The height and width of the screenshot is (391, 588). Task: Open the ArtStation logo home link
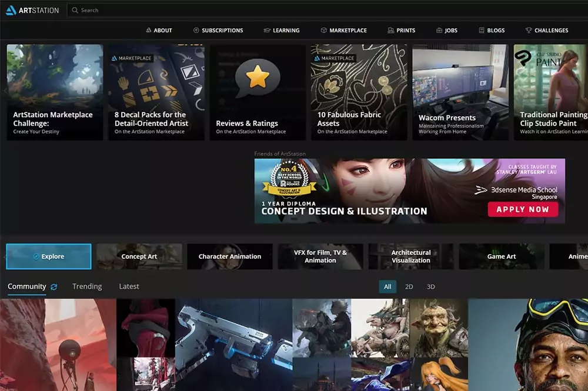coord(32,10)
